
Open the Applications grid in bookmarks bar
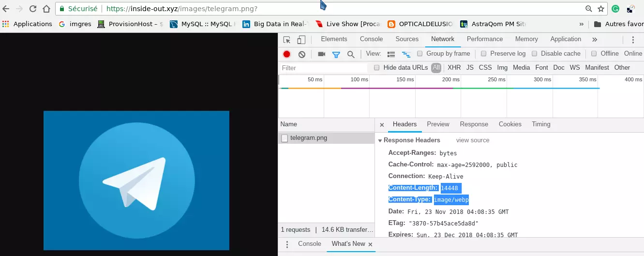27,24
